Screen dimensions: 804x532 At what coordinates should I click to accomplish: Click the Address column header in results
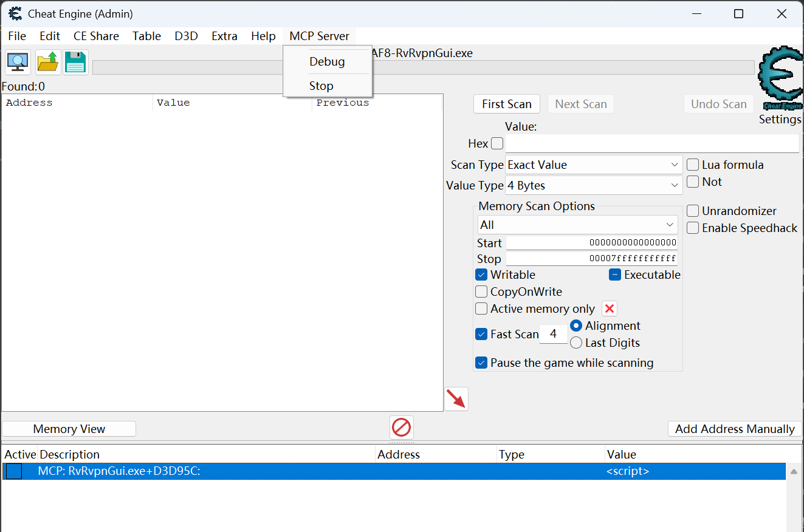77,103
